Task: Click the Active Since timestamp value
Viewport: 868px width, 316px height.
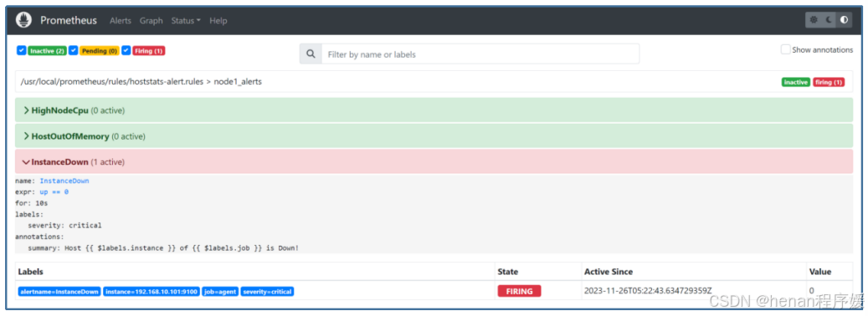Action: coord(648,291)
